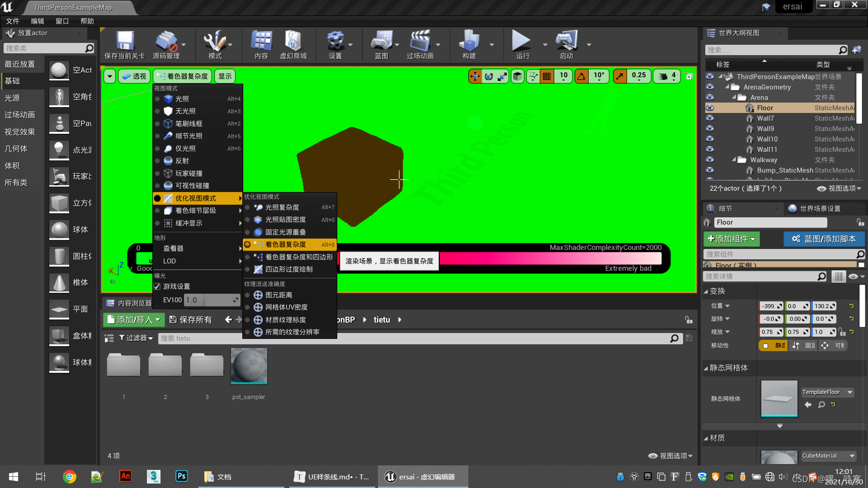This screenshot has height=488, width=868.
Task: Click the Modes (模式) toolbar icon
Action: 215,44
